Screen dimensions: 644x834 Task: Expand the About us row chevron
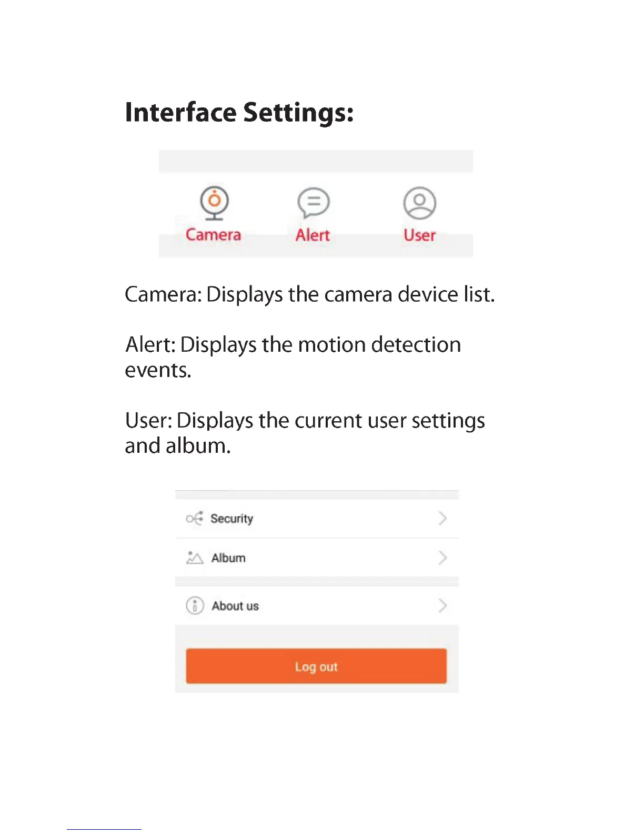click(442, 606)
